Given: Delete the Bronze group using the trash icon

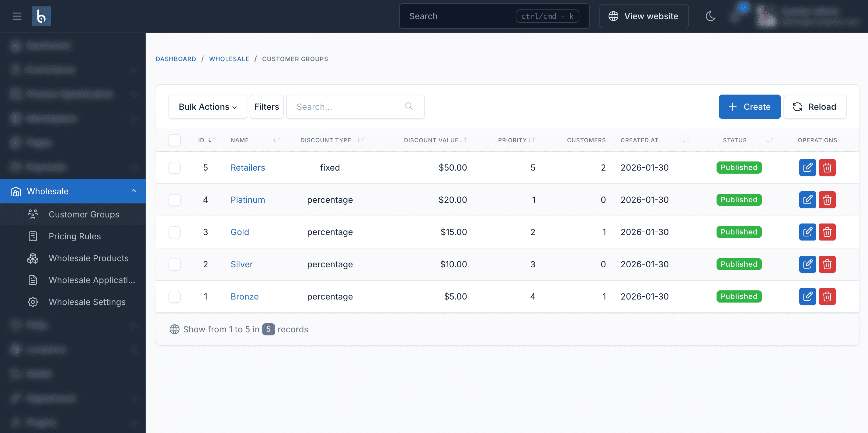Looking at the screenshot, I should pos(827,296).
